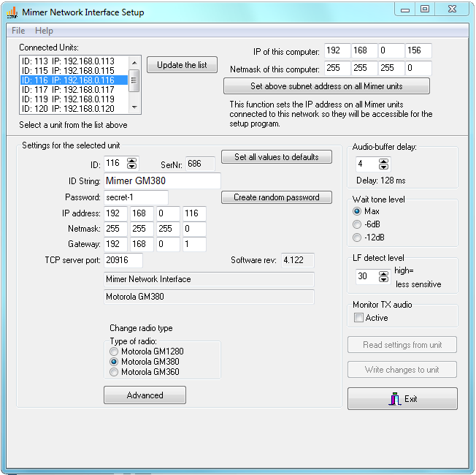Click the Mimer app icon in title bar

pos(12,12)
